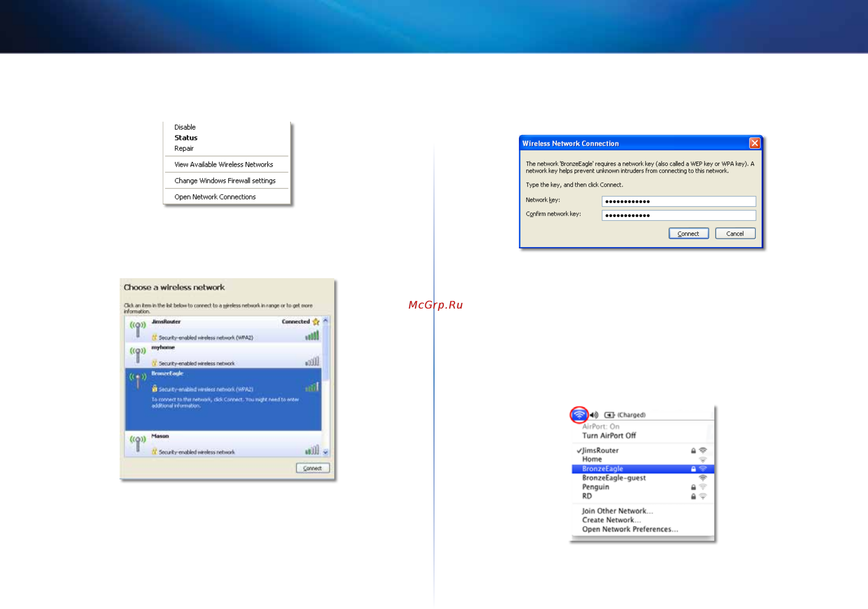Viewport: 868px width, 609px height.
Task: Cancel the Wireless Network Connection dialog
Action: 735,234
